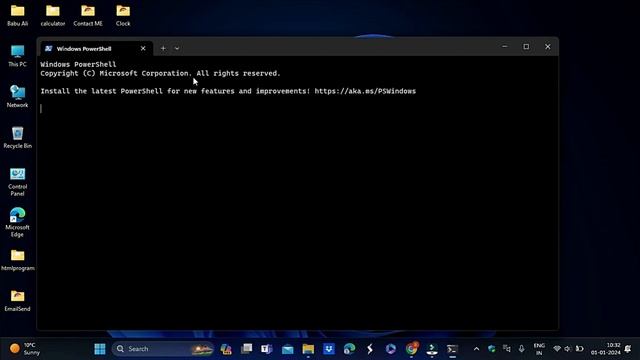Close the PowerShell window

coord(548,47)
